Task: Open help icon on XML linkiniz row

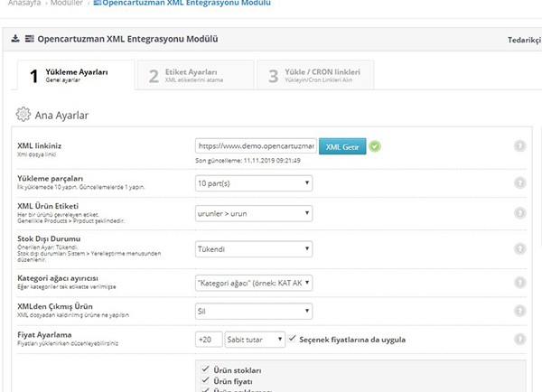Action: pyautogui.click(x=520, y=146)
